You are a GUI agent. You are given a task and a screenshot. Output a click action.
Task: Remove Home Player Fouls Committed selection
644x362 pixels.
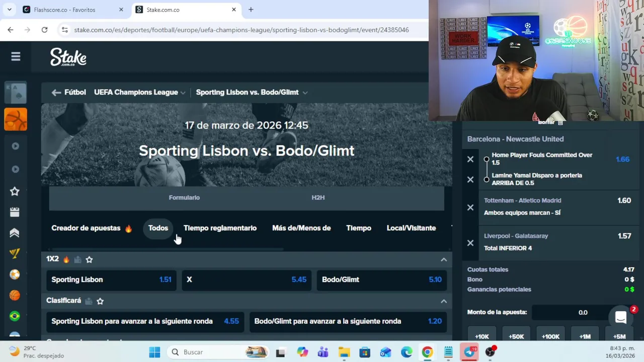(x=470, y=159)
